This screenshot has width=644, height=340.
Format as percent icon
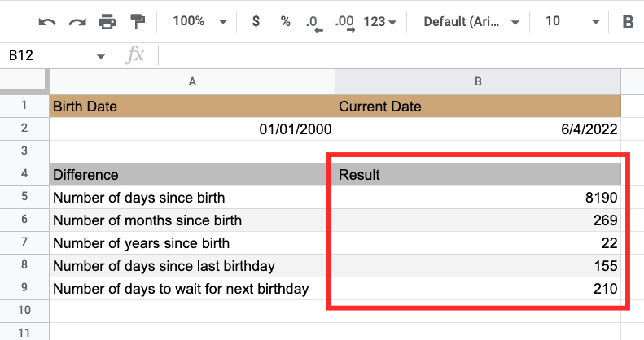pyautogui.click(x=285, y=22)
